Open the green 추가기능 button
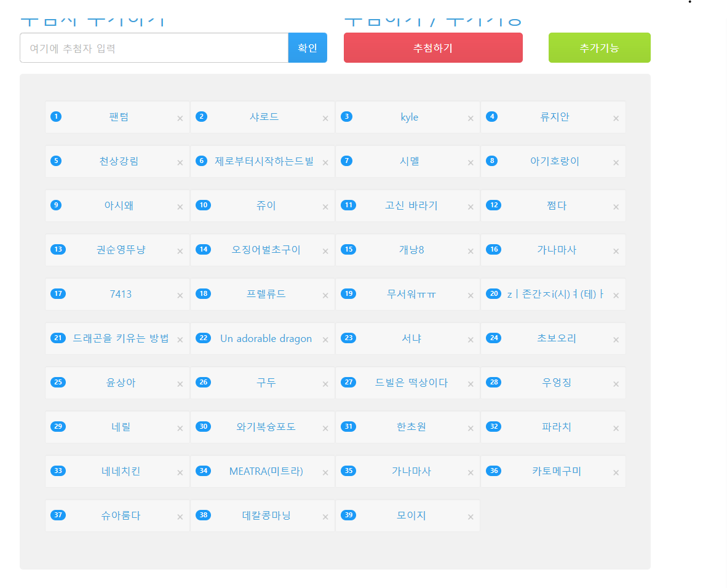Screen dimensions: 727x588 pyautogui.click(x=599, y=48)
